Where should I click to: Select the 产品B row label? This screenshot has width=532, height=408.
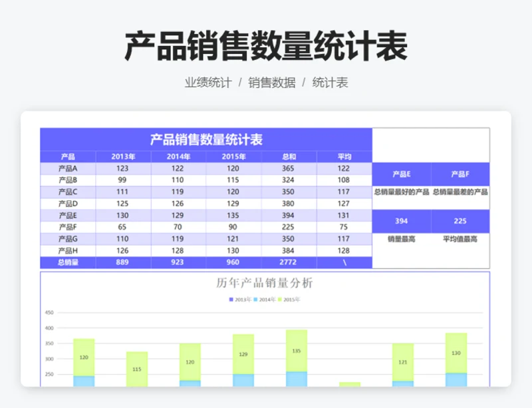68,180
